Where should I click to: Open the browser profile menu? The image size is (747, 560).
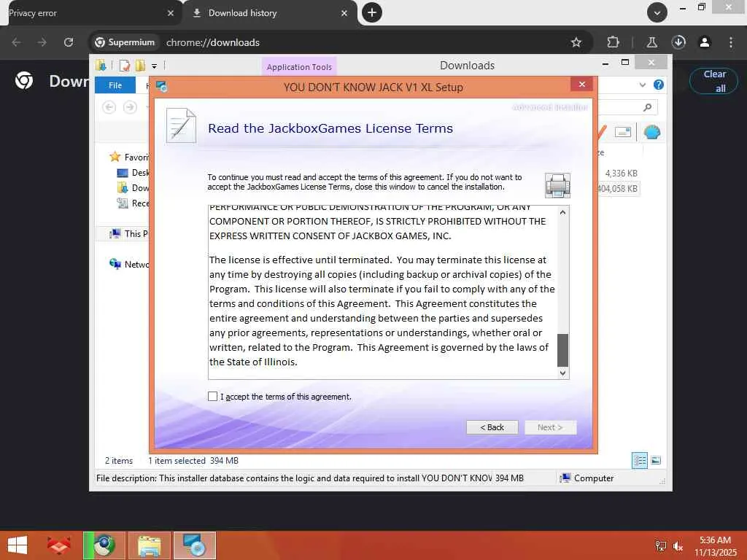click(x=705, y=42)
